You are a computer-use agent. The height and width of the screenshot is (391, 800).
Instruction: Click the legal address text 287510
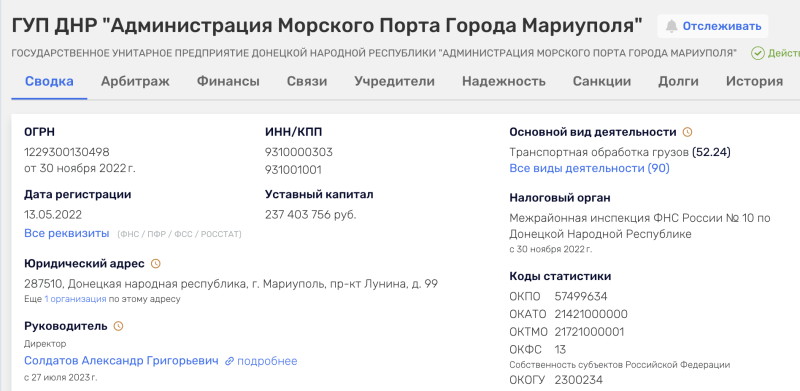pos(231,284)
